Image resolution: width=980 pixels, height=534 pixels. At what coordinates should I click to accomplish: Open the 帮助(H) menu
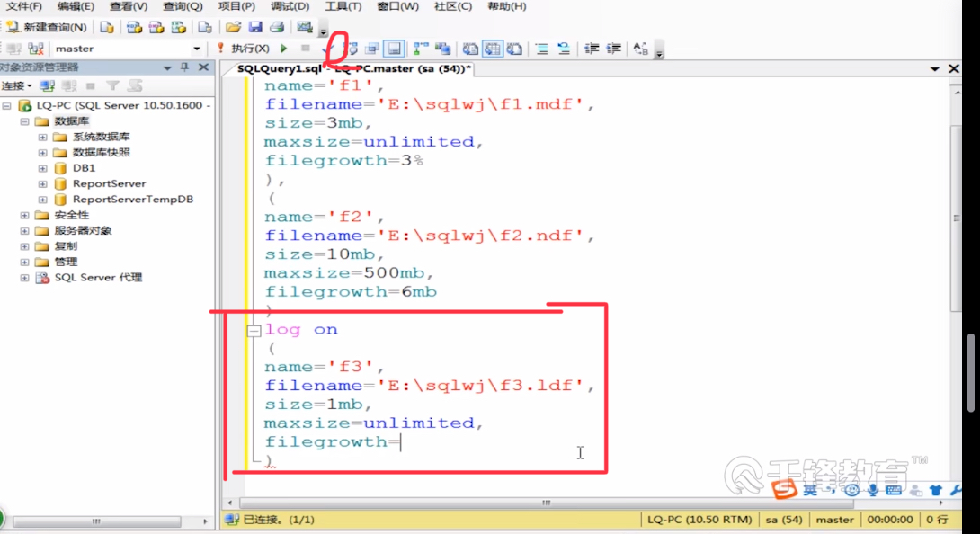click(507, 6)
